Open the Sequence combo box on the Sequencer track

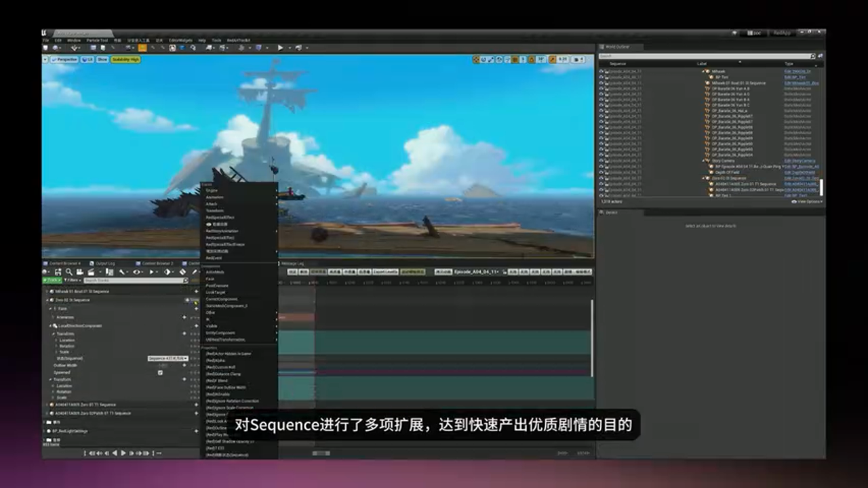[167, 359]
